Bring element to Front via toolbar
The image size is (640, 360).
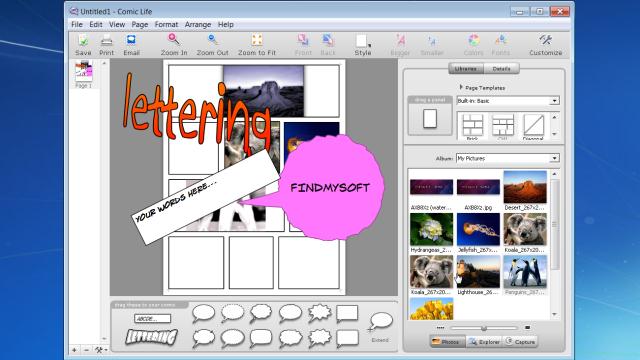pyautogui.click(x=303, y=40)
